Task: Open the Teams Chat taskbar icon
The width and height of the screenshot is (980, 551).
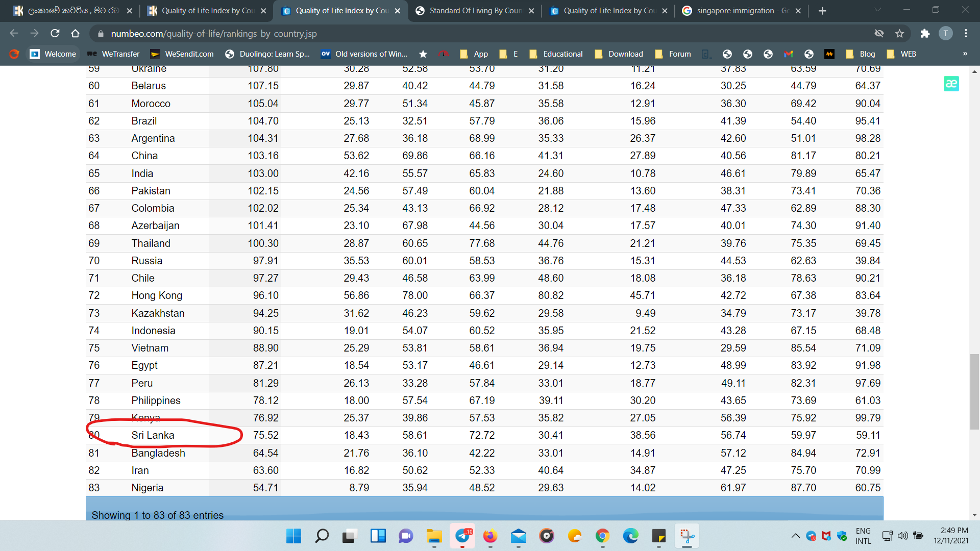Action: (406, 536)
